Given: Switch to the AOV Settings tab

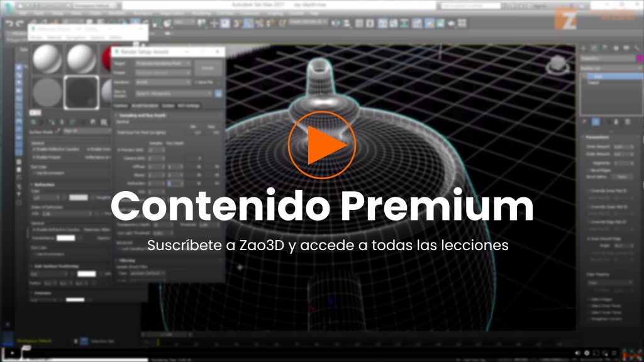Looking at the screenshot, I should click(188, 106).
